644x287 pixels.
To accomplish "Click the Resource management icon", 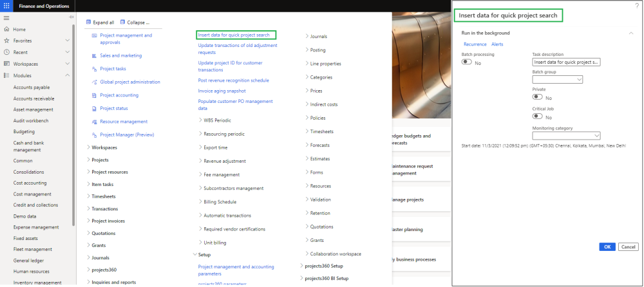I will [x=94, y=122].
